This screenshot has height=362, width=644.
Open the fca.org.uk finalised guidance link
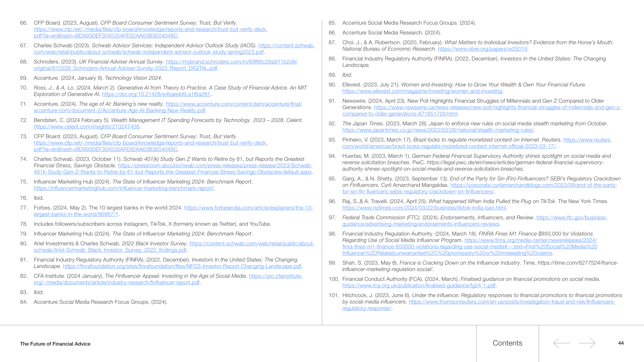(x=419, y=286)
